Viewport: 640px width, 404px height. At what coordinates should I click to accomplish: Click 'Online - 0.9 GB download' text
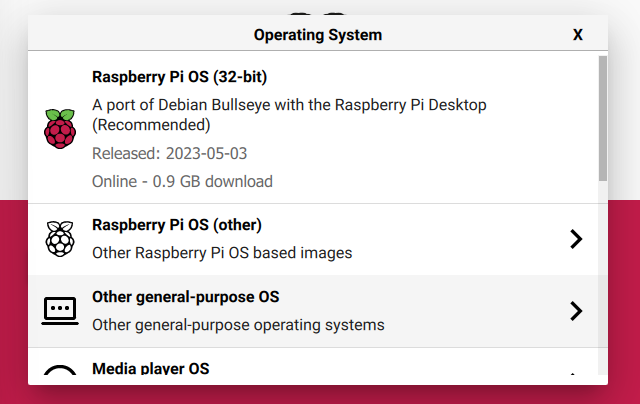pyautogui.click(x=182, y=182)
